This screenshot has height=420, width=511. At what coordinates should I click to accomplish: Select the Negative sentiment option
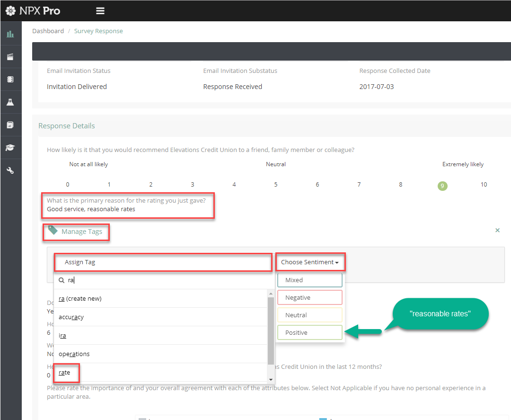click(309, 298)
